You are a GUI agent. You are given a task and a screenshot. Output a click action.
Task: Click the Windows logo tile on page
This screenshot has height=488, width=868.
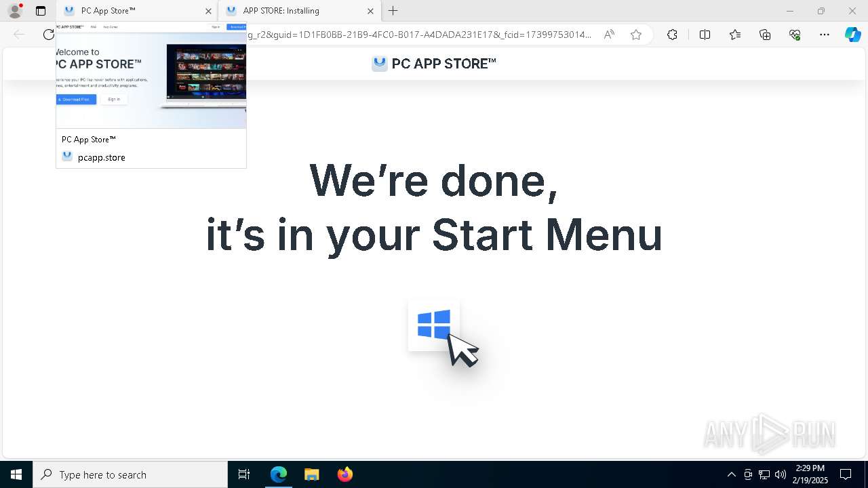point(434,325)
